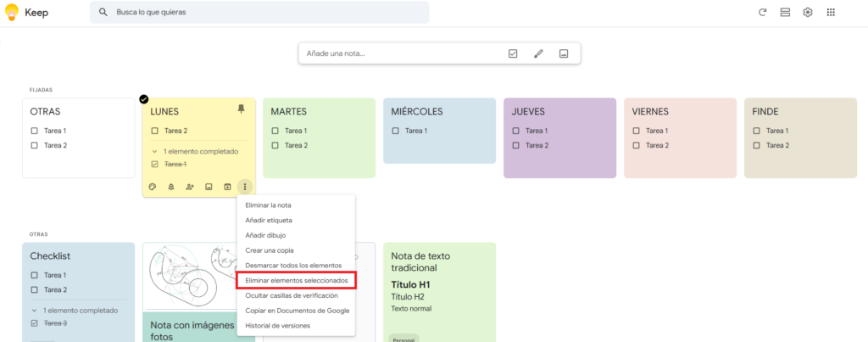This screenshot has width=868, height=342.
Task: Open the technical drawing image thumbnail
Action: coord(190,276)
